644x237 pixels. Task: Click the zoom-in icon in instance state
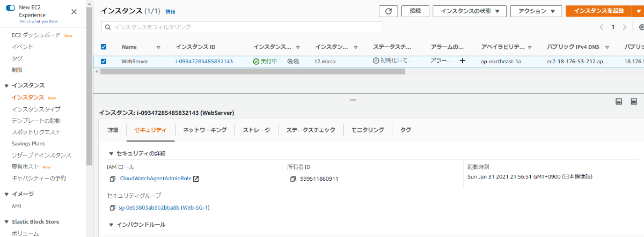(x=290, y=62)
